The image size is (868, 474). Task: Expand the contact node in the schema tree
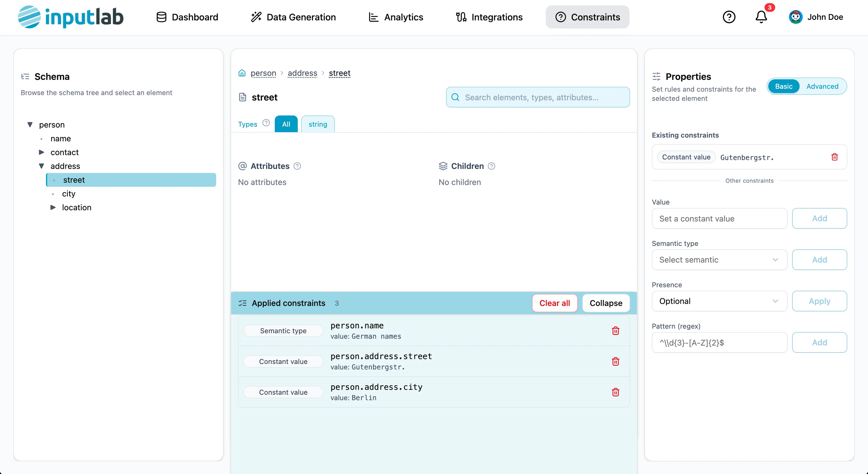pyautogui.click(x=42, y=152)
